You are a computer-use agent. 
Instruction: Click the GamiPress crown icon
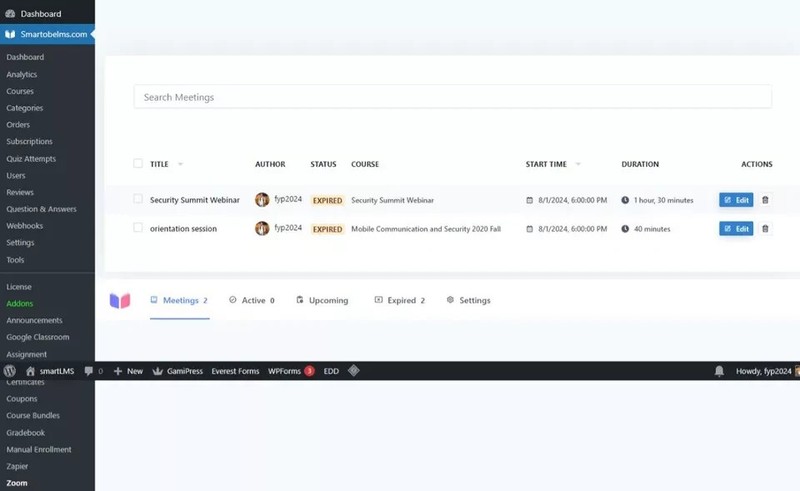pos(158,371)
